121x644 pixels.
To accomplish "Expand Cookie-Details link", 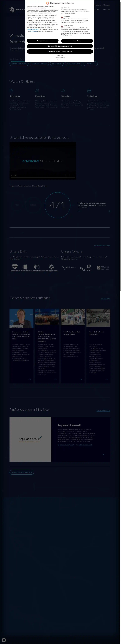I will click(x=60, y=56).
